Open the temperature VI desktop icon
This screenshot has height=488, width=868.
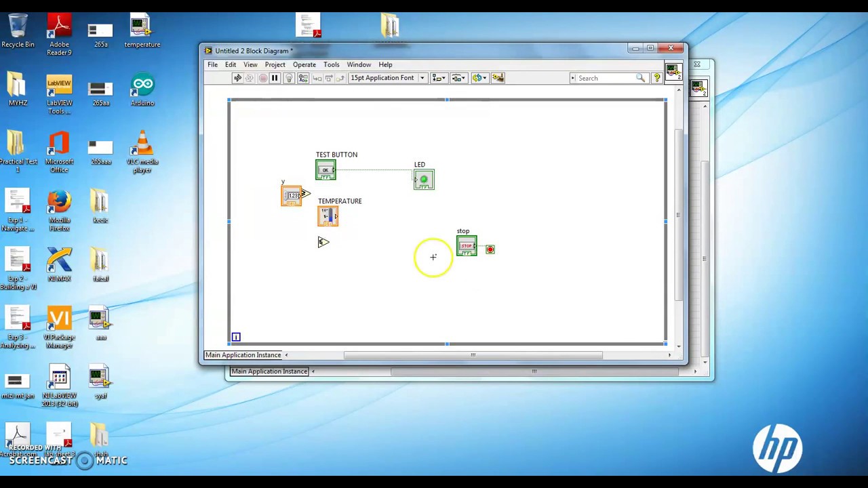tap(142, 32)
